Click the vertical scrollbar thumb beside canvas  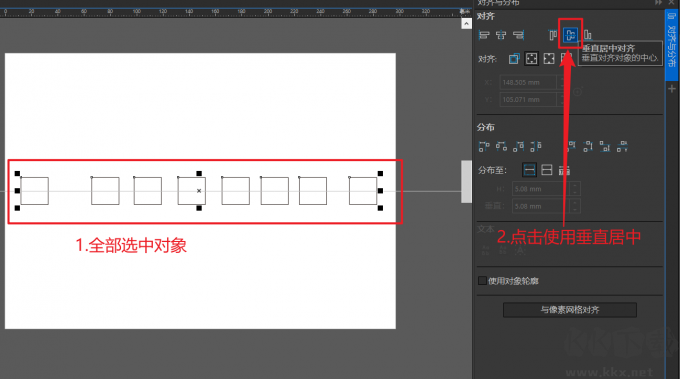(x=466, y=181)
